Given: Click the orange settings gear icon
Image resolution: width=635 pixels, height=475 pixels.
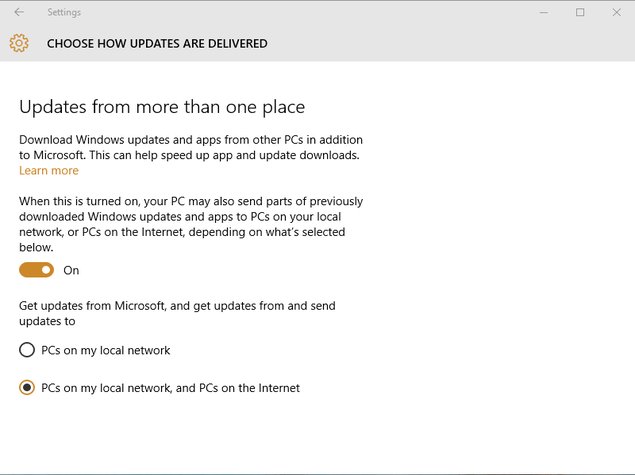Looking at the screenshot, I should (x=19, y=43).
